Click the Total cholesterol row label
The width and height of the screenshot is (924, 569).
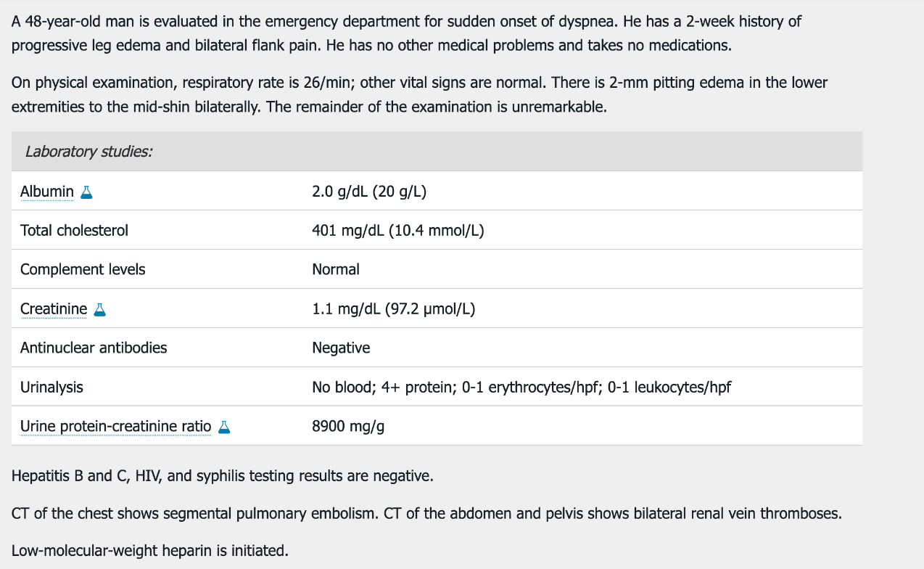74,231
